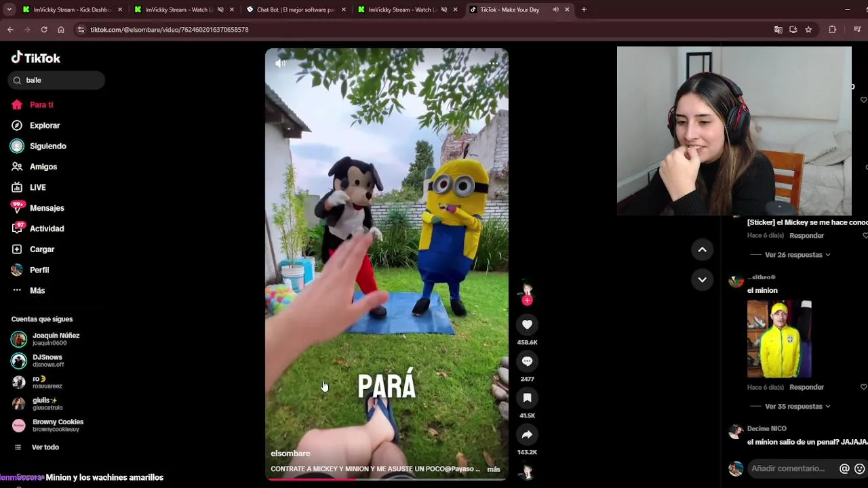Toggle video sound with speaker icon
The height and width of the screenshot is (488, 868).
(x=280, y=63)
